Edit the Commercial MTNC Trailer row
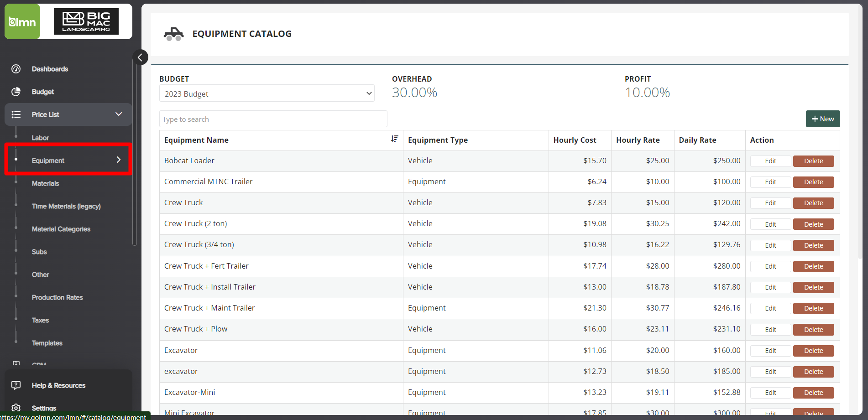The image size is (868, 420). coord(770,182)
